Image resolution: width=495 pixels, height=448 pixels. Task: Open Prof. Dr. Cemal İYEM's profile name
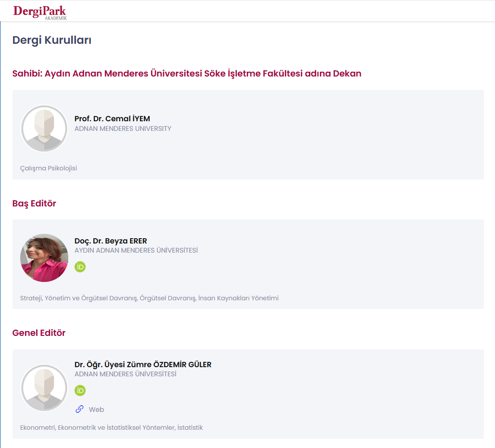point(112,118)
